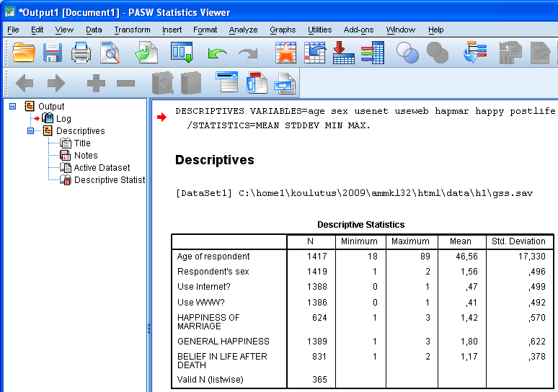Screen dimensions: 558x392
Task: Select Active Dataset item in outline
Action: point(102,168)
